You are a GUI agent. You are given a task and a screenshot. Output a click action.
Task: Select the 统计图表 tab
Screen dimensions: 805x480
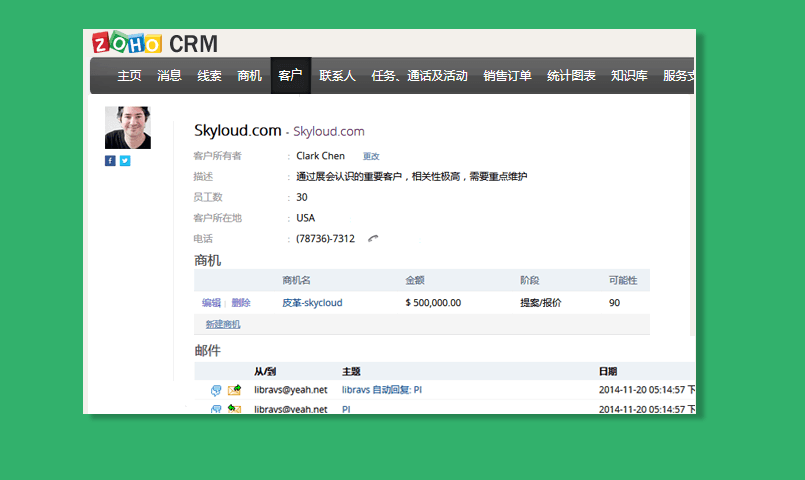[x=571, y=76]
